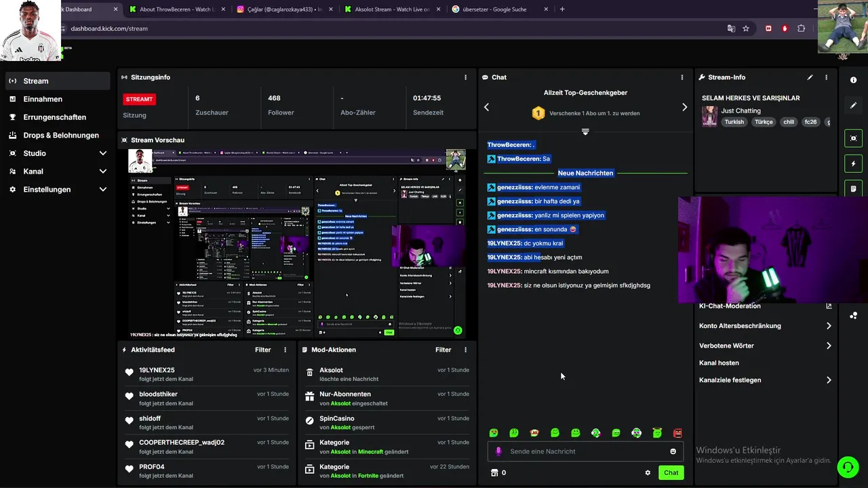Screen dimensions: 868x488
Task: Open Stream section in left sidebar
Action: pos(57,81)
